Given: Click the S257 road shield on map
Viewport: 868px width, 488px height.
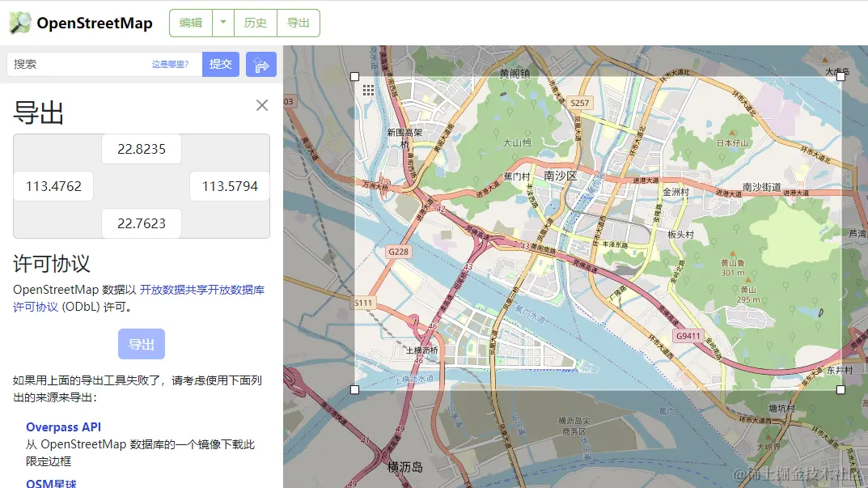Looking at the screenshot, I should [579, 103].
